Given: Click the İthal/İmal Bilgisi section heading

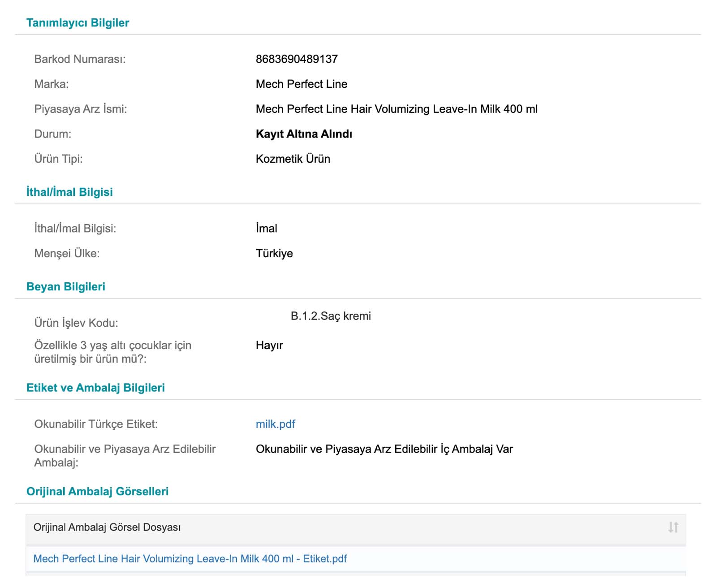Looking at the screenshot, I should pyautogui.click(x=69, y=192).
